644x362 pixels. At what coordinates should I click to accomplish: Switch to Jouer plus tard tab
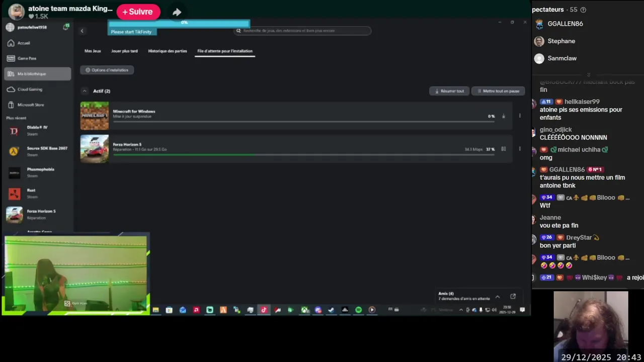124,51
